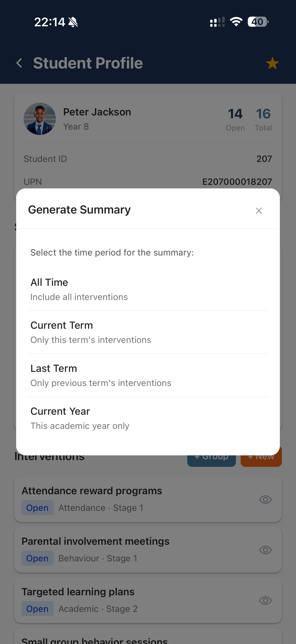
Task: Tap the silent mode bell icon
Action: [x=73, y=22]
